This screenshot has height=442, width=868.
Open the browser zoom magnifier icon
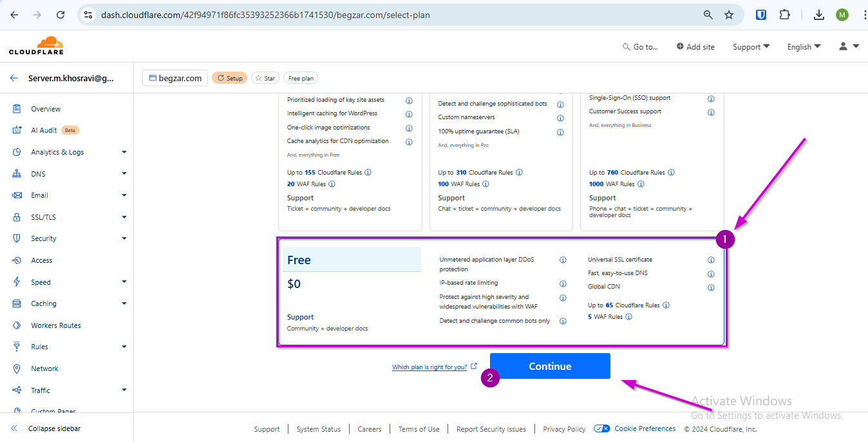pos(708,15)
